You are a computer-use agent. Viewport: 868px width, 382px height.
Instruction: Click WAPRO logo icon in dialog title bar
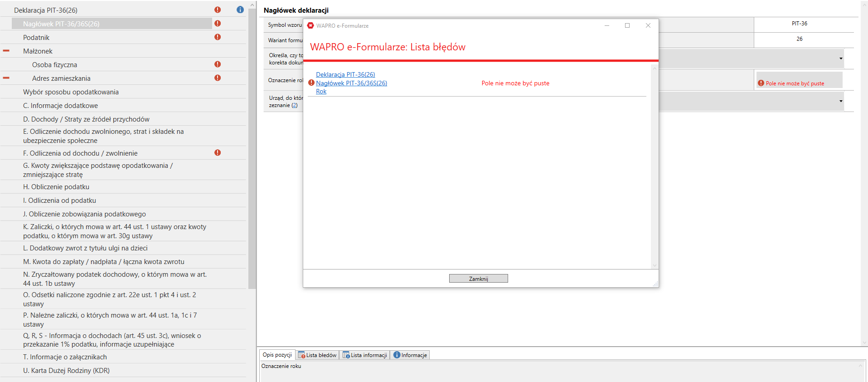click(x=310, y=25)
